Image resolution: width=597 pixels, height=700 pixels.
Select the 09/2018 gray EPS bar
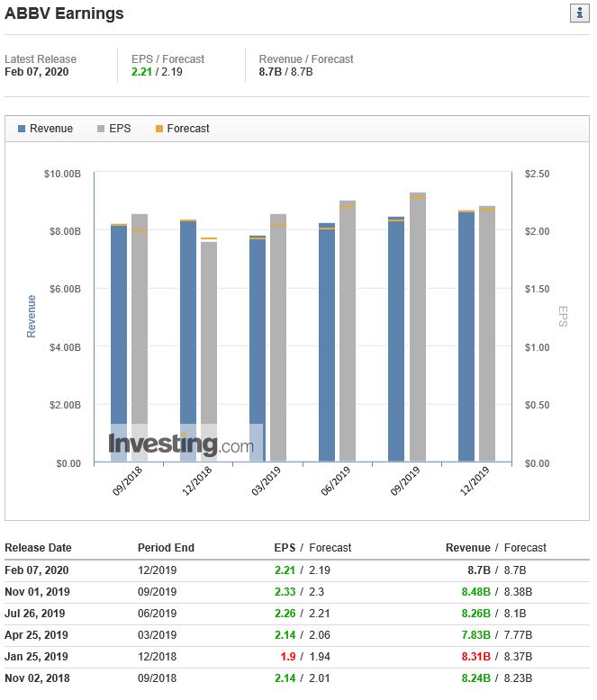pos(140,337)
